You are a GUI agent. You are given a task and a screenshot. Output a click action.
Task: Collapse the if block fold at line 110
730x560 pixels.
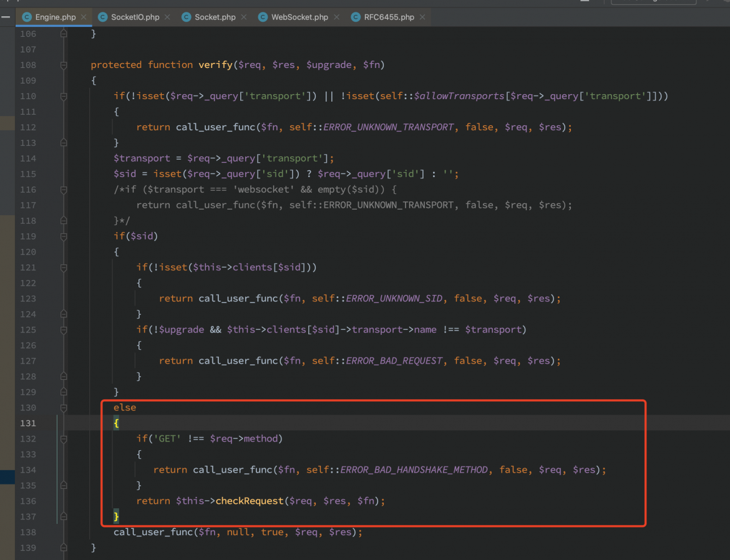pos(64,97)
